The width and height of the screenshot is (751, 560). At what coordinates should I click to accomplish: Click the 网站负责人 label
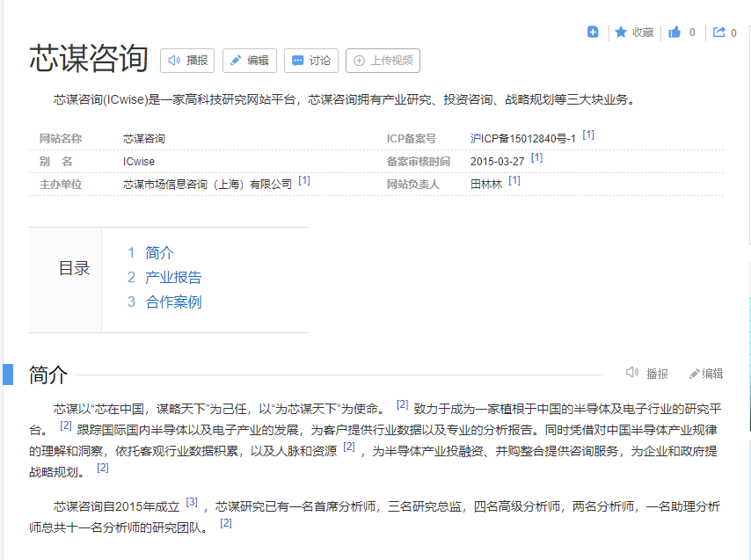(412, 185)
